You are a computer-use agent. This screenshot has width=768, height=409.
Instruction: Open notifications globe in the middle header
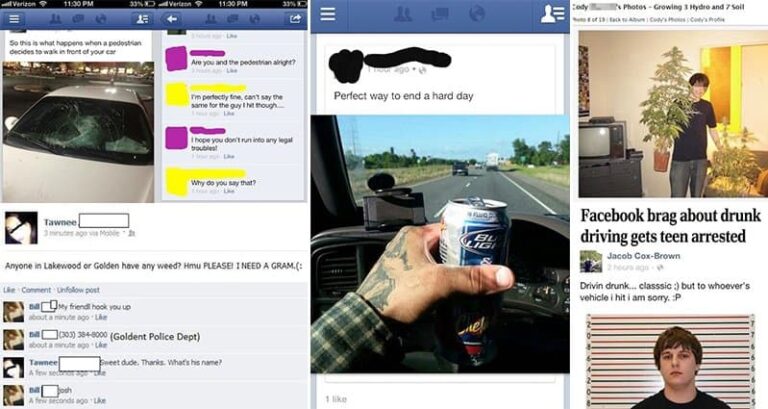tap(476, 14)
